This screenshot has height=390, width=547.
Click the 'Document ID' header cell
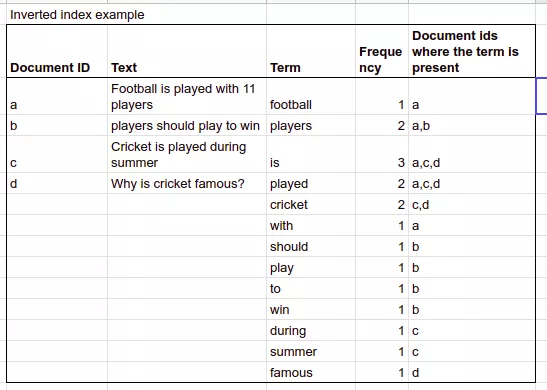57,51
